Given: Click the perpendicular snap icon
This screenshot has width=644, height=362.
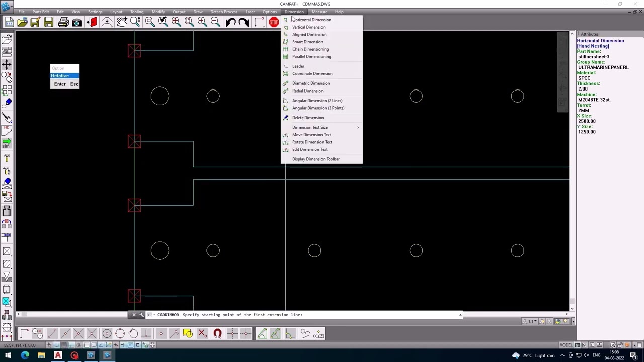Looking at the screenshot, I should (146, 333).
